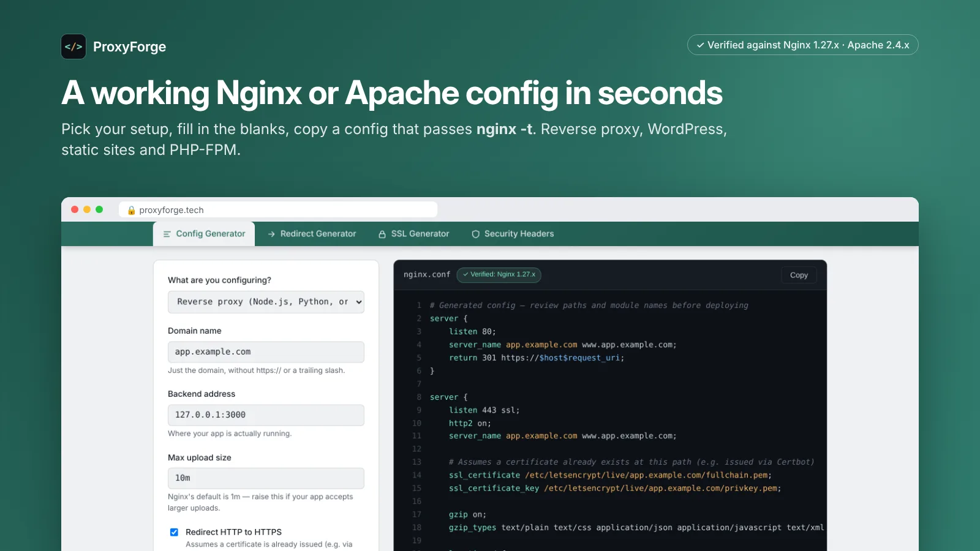The height and width of the screenshot is (551, 980).
Task: Click the nginx.conf file name label
Action: pyautogui.click(x=427, y=274)
